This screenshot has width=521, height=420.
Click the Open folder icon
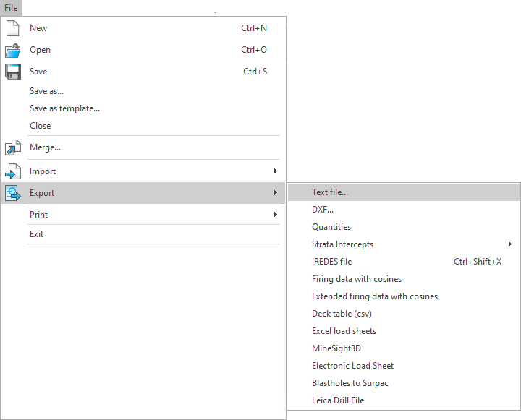(12, 50)
